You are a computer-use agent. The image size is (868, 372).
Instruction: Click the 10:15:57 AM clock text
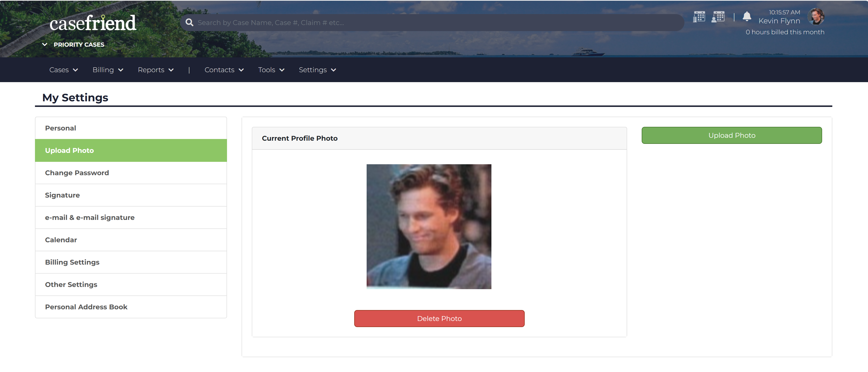click(784, 12)
